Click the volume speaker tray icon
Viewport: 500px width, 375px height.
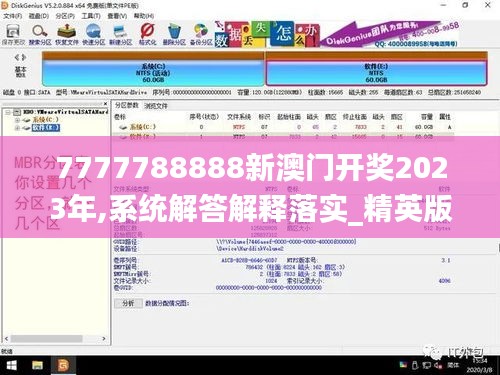pos(438,366)
